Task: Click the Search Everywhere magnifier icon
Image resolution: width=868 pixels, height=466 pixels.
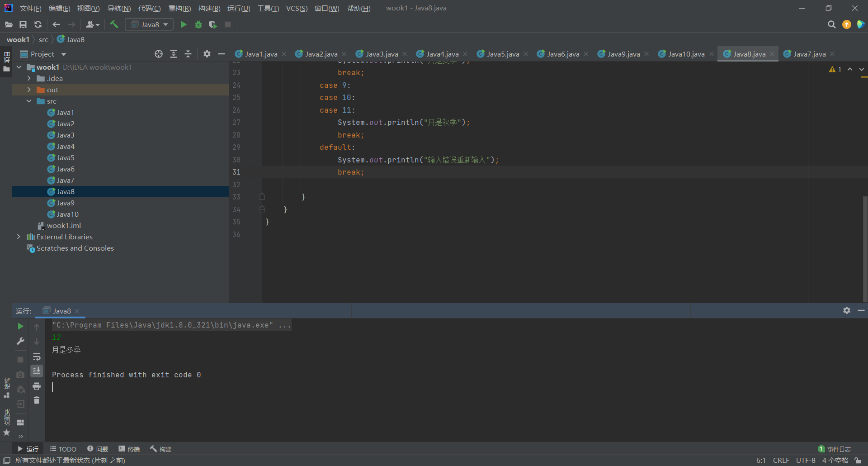Action: pos(831,24)
